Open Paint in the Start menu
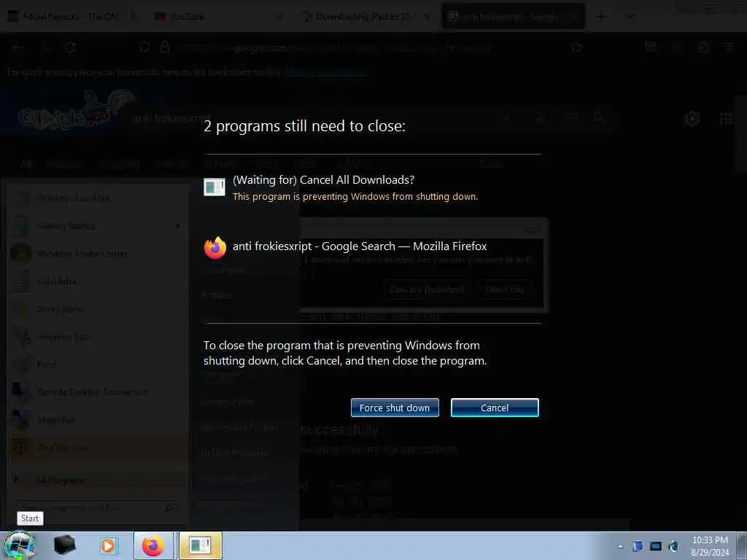 tap(98, 365)
